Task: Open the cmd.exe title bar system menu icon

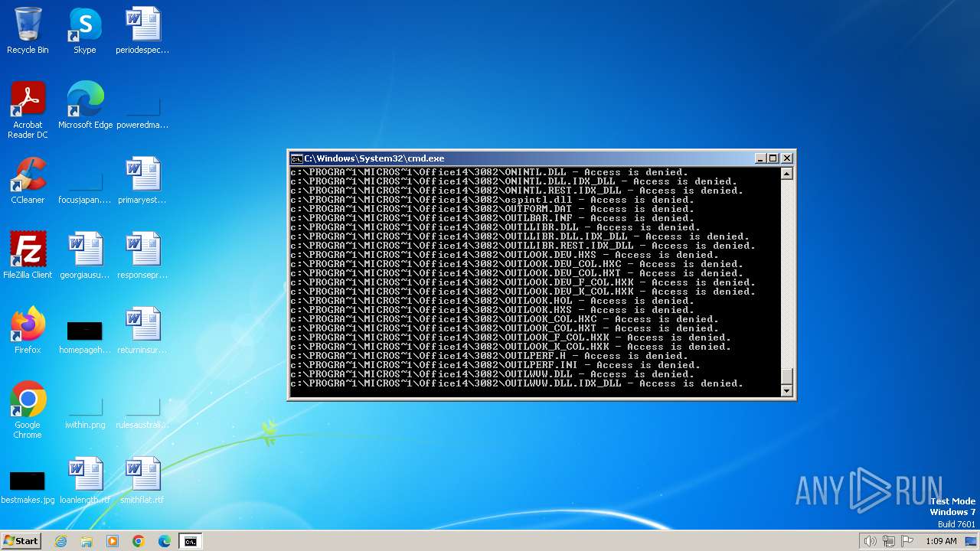Action: tap(296, 158)
